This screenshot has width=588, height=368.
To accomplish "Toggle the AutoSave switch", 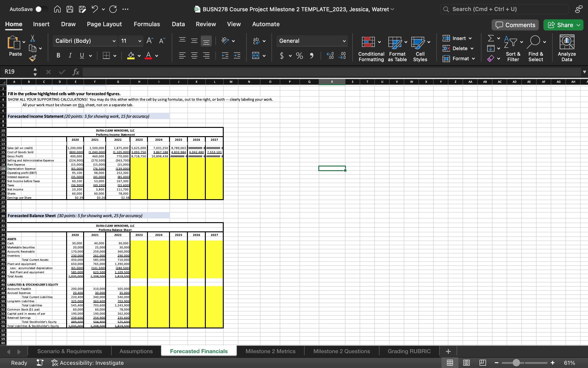I will pyautogui.click(x=41, y=9).
